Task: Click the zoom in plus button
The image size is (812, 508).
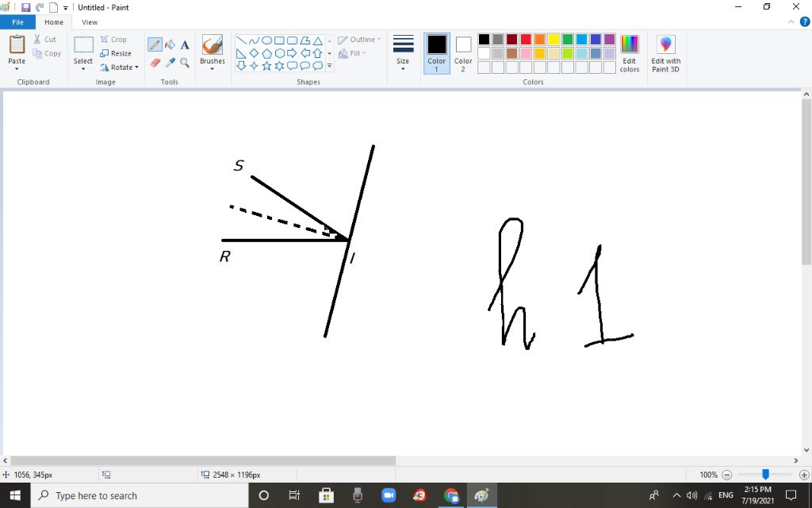Action: click(804, 475)
